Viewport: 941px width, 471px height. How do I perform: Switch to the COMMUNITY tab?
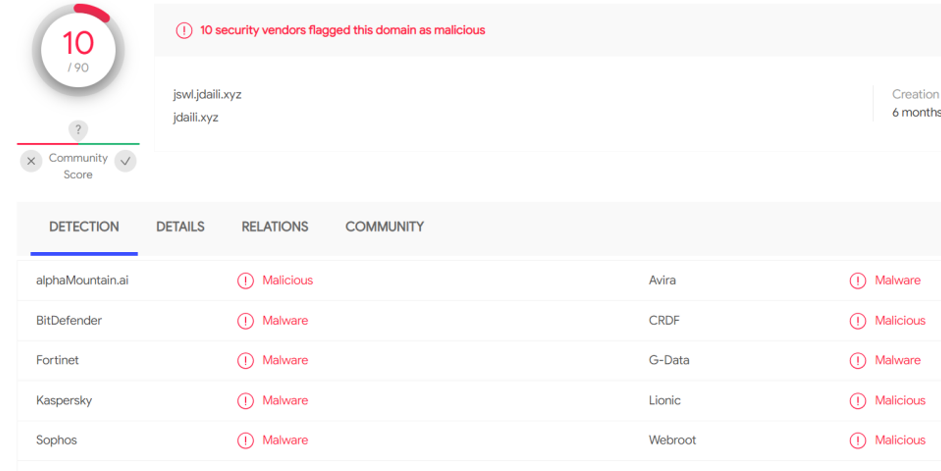pos(385,227)
